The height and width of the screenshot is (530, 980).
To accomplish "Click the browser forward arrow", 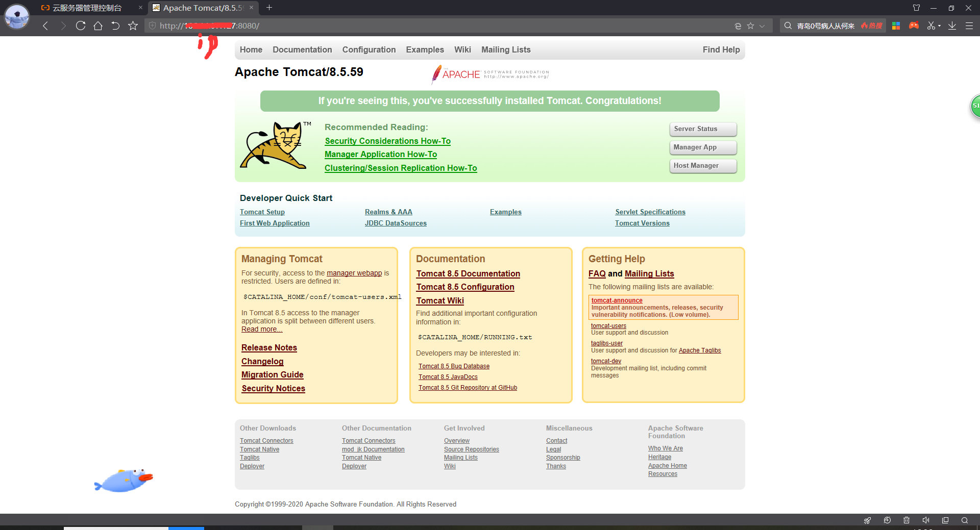I will (x=63, y=26).
